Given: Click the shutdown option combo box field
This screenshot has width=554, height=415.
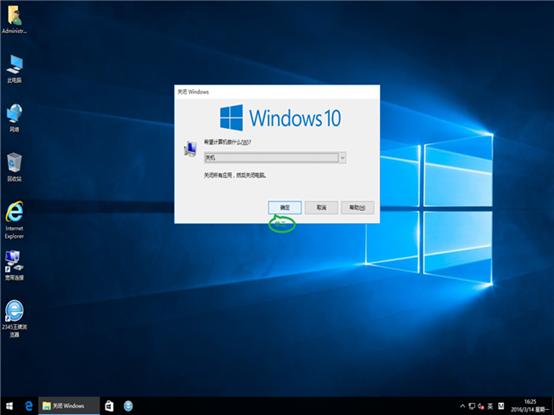Looking at the screenshot, I should click(275, 158).
